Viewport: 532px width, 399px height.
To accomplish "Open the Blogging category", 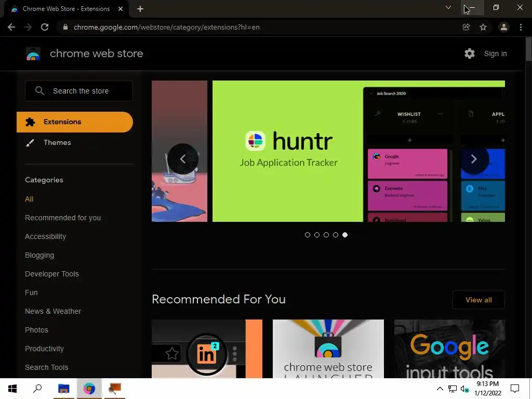I will click(39, 255).
